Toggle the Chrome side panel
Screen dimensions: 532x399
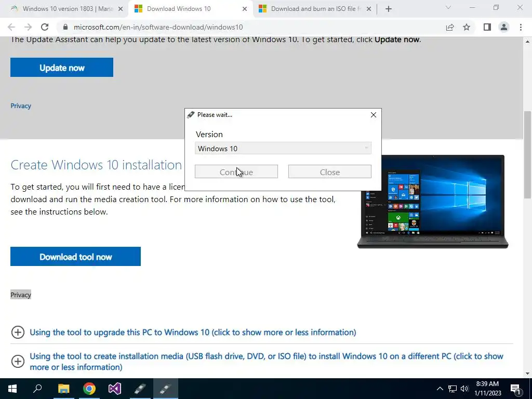[487, 27]
